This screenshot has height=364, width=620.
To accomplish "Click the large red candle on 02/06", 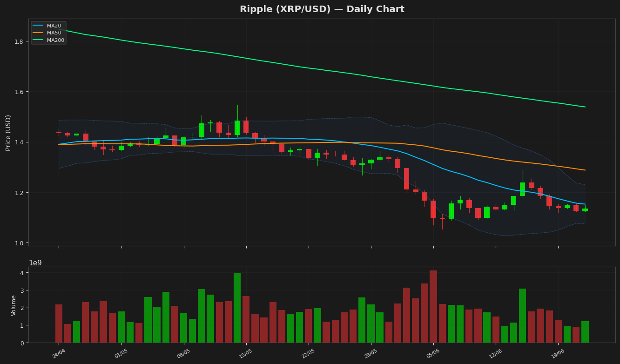I will click(x=406, y=179).
